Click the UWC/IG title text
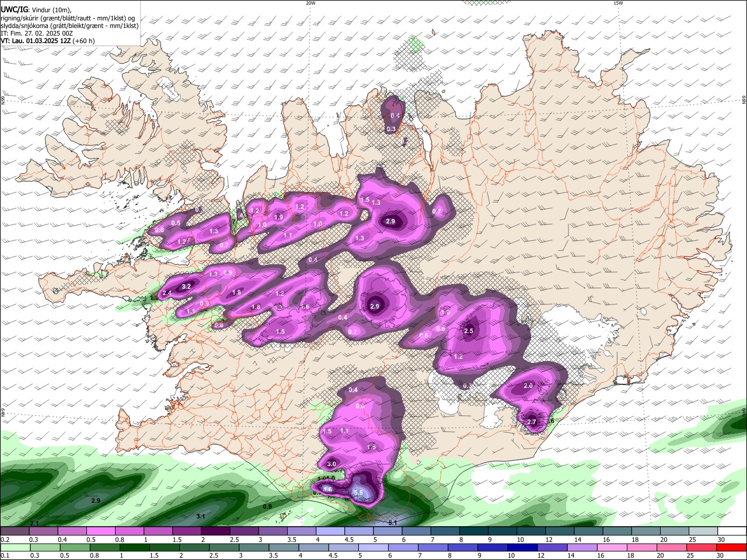747x560 pixels. click(14, 10)
